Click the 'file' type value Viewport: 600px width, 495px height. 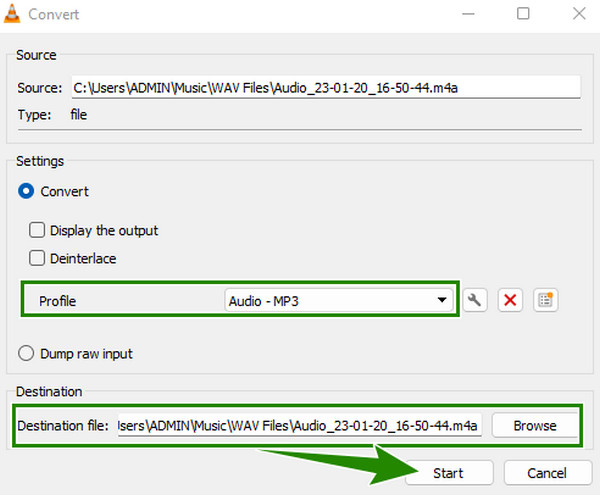pyautogui.click(x=79, y=114)
